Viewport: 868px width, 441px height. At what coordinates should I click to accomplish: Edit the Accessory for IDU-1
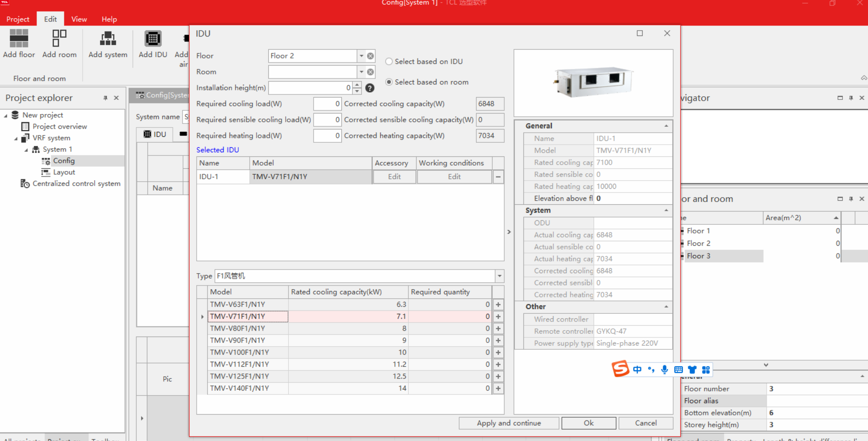[394, 177]
